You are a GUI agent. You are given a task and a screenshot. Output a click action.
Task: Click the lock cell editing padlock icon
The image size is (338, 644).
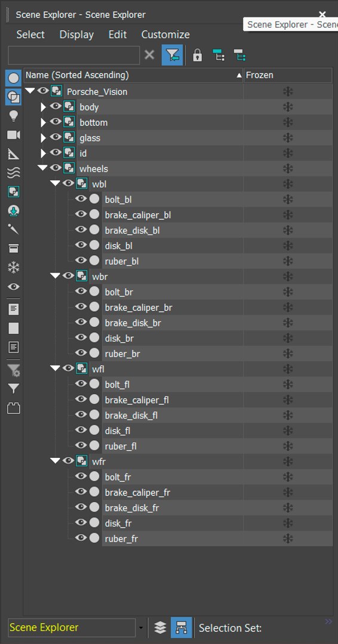click(198, 55)
